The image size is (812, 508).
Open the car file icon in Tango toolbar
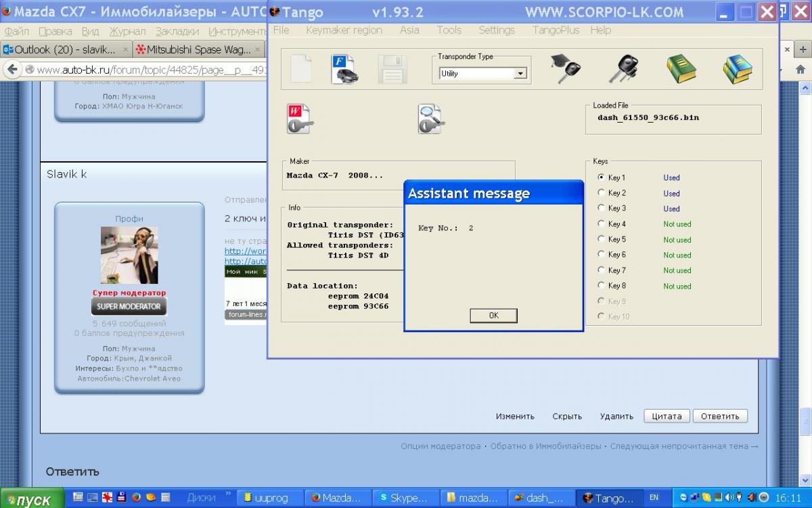[344, 69]
